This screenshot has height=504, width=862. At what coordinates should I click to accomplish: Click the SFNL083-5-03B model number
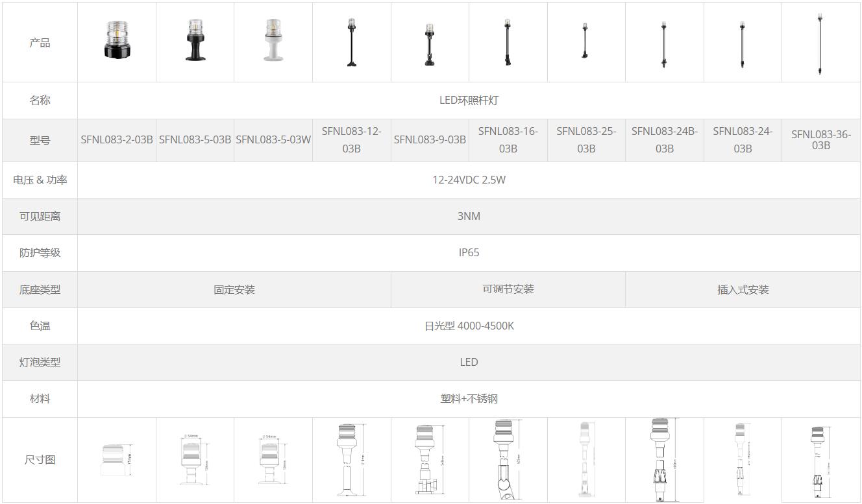pyautogui.click(x=195, y=139)
